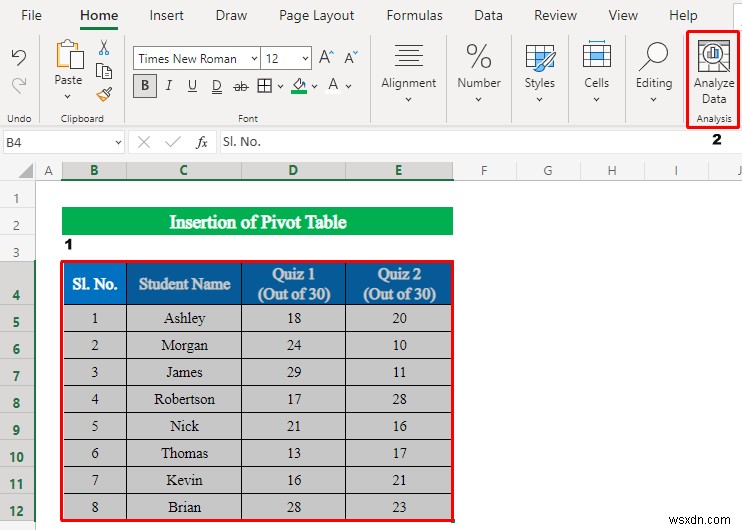The height and width of the screenshot is (530, 742).
Task: Expand the Alignment group chevron
Action: [408, 99]
